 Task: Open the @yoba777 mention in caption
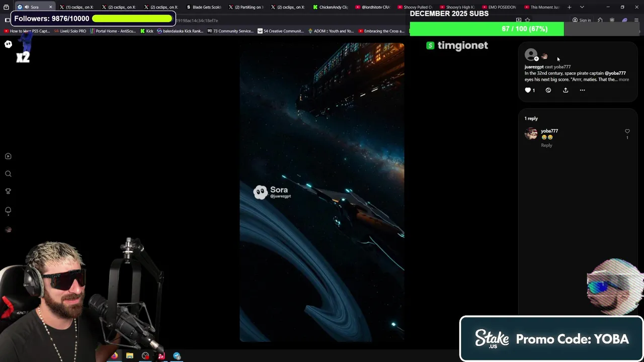tap(615, 73)
